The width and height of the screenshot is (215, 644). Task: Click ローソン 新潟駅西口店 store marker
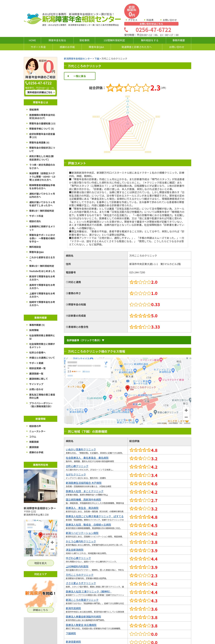click(x=126, y=395)
